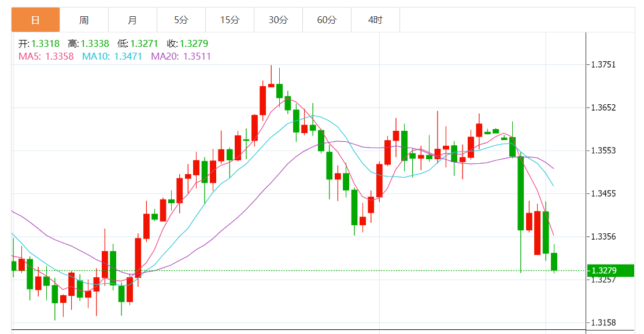
Task: Select the 周 weekly timeframe tab
Action: [84, 20]
